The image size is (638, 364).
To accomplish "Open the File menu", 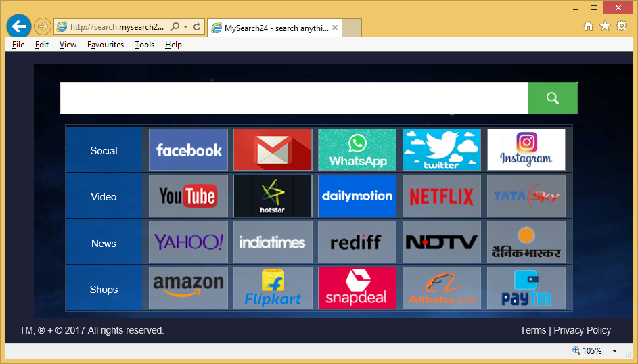I will pyautogui.click(x=18, y=45).
